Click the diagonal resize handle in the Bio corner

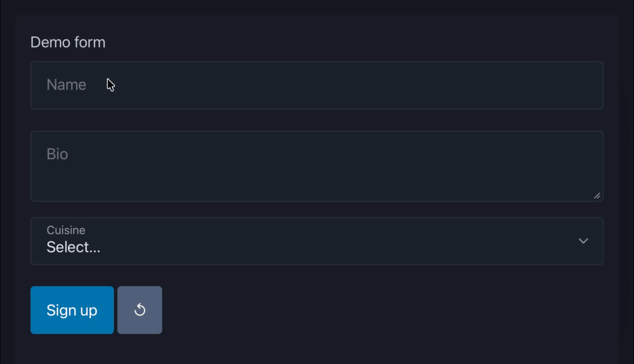click(x=597, y=196)
